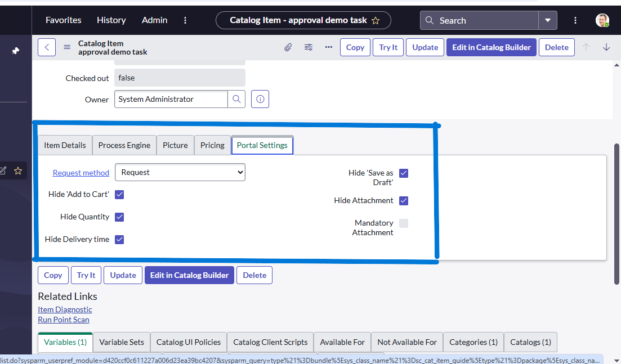This screenshot has height=364, width=621.
Task: Open the form context menu hamburger icon
Action: coord(66,47)
